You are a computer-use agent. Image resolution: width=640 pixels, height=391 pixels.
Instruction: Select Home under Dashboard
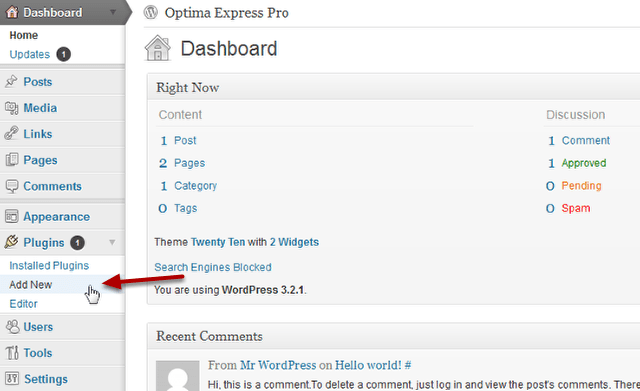click(x=24, y=36)
